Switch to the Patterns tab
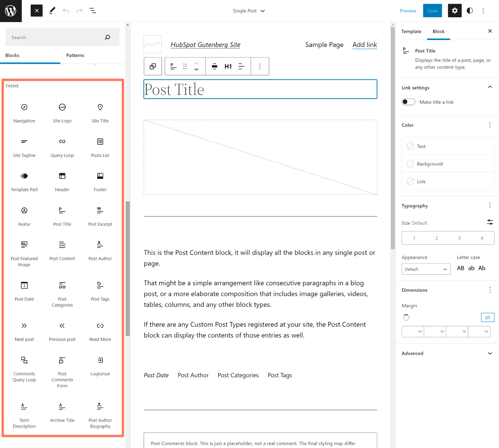 click(x=75, y=55)
